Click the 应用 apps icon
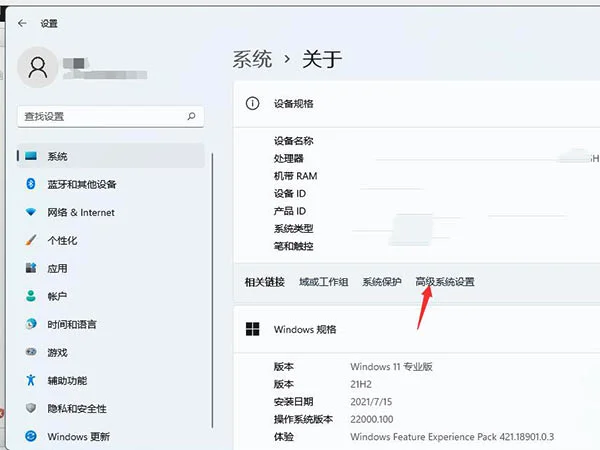Screen dimensions: 600x450 pyautogui.click(x=31, y=268)
